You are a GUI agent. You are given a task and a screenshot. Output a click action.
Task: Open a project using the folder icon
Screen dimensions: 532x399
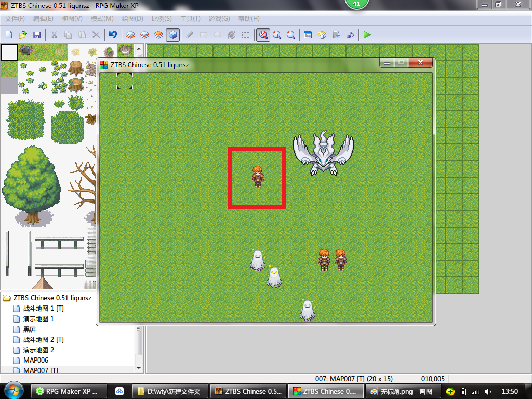(23, 35)
